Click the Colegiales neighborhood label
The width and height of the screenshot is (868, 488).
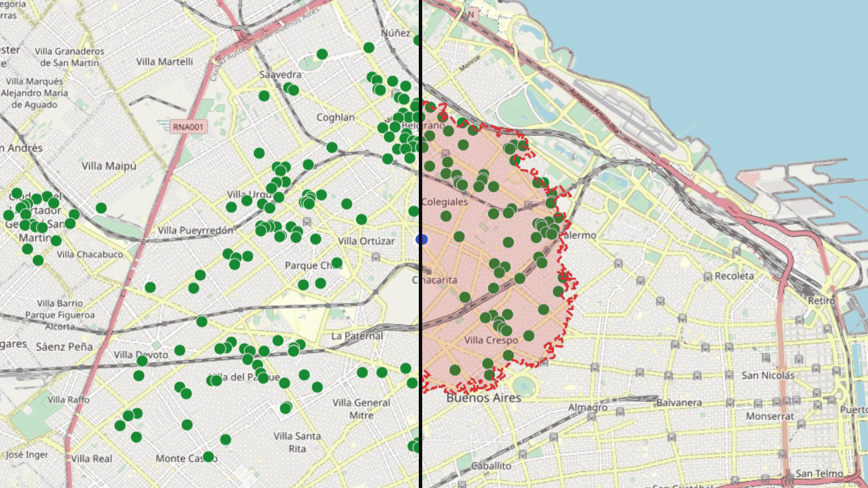(x=444, y=202)
